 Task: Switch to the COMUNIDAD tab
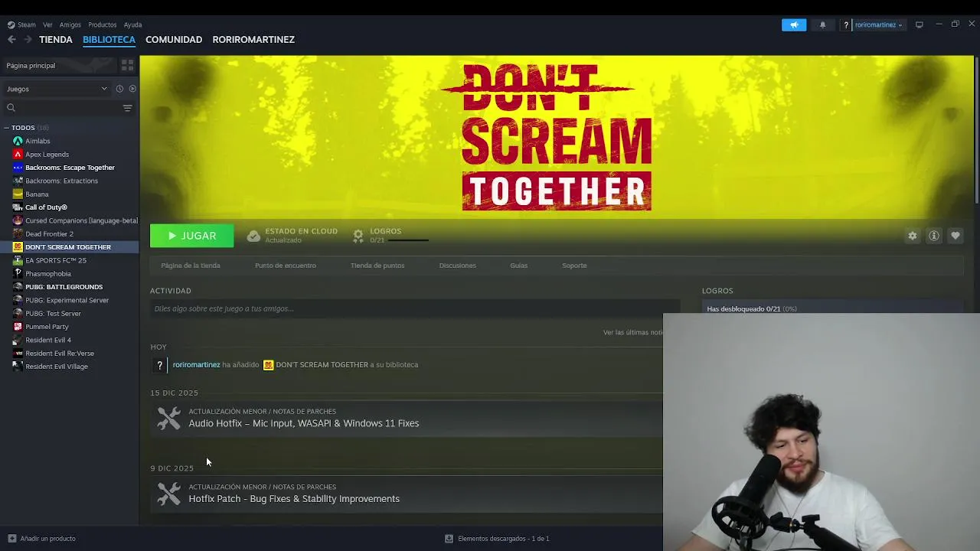coord(174,40)
